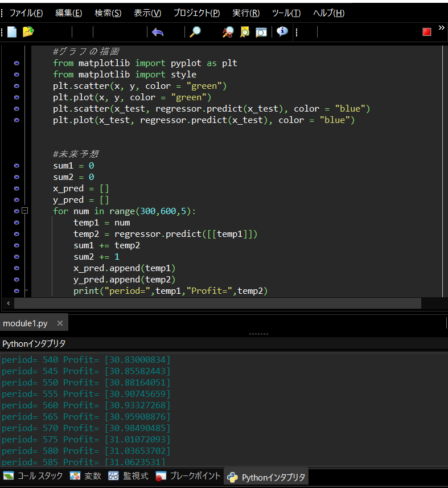Click the gutter dot beside the pyplot import line

(x=17, y=63)
